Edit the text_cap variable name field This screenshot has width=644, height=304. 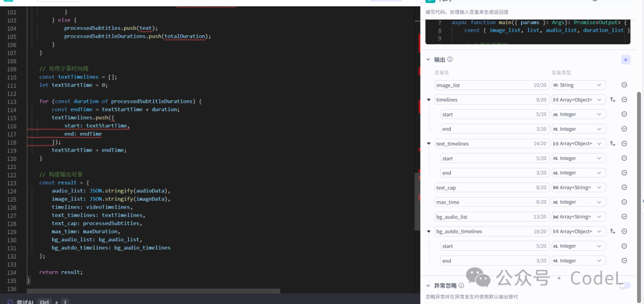pyautogui.click(x=491, y=188)
